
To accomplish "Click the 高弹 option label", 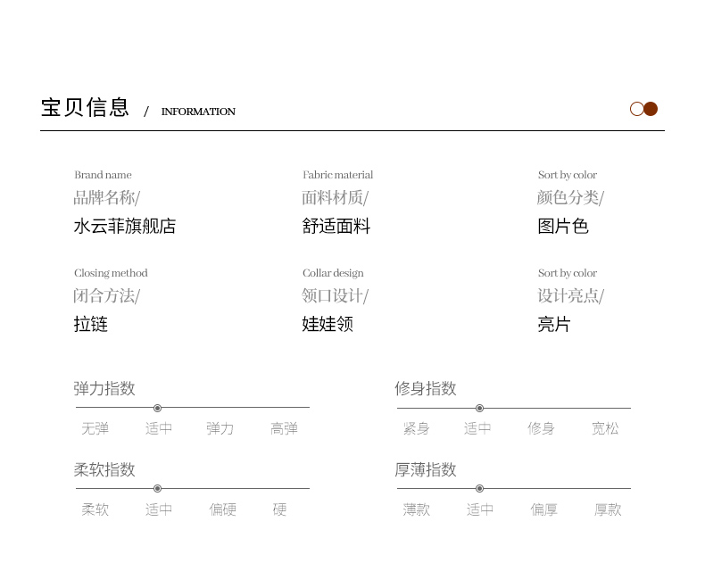I will [x=284, y=428].
